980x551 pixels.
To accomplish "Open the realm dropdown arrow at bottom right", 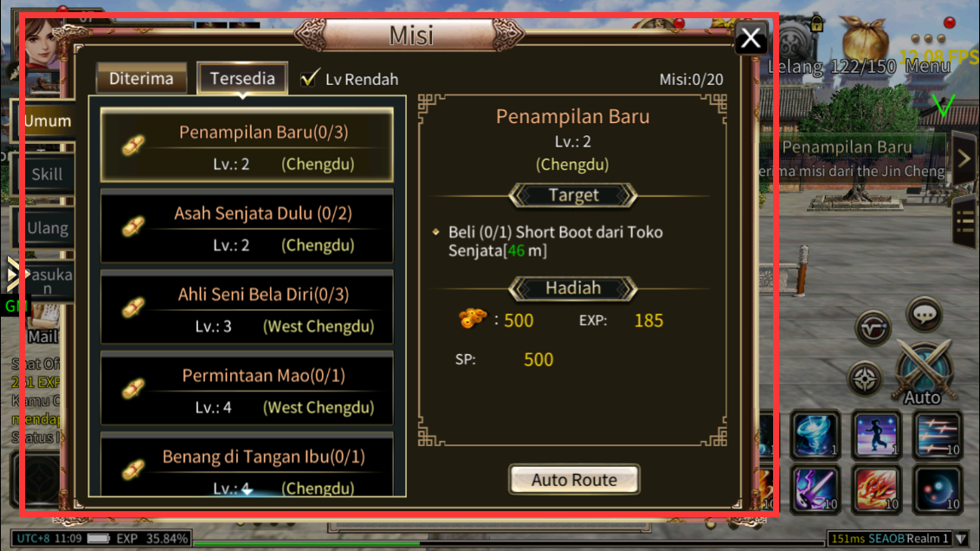I will tap(962, 539).
